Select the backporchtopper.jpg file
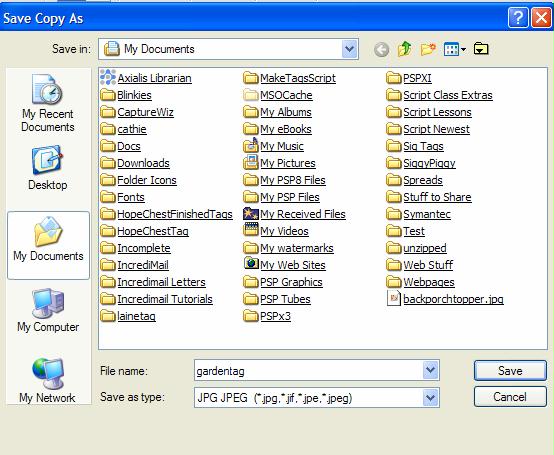554x455 pixels. click(445, 299)
